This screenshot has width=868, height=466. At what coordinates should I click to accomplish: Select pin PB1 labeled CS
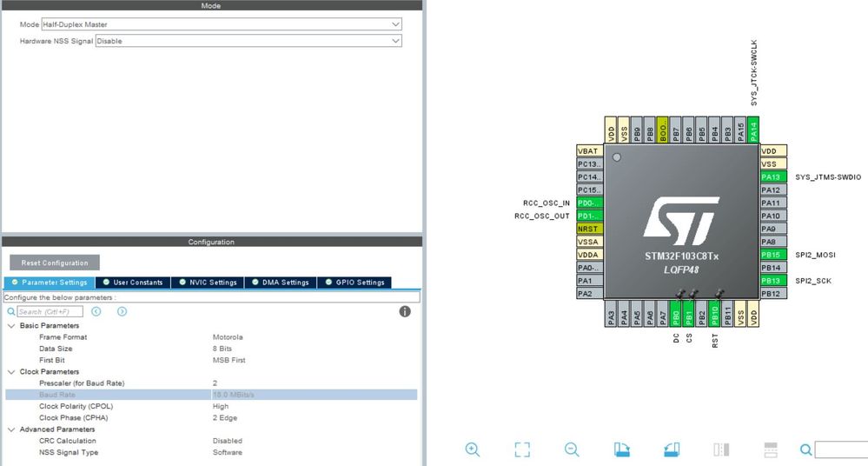(689, 314)
